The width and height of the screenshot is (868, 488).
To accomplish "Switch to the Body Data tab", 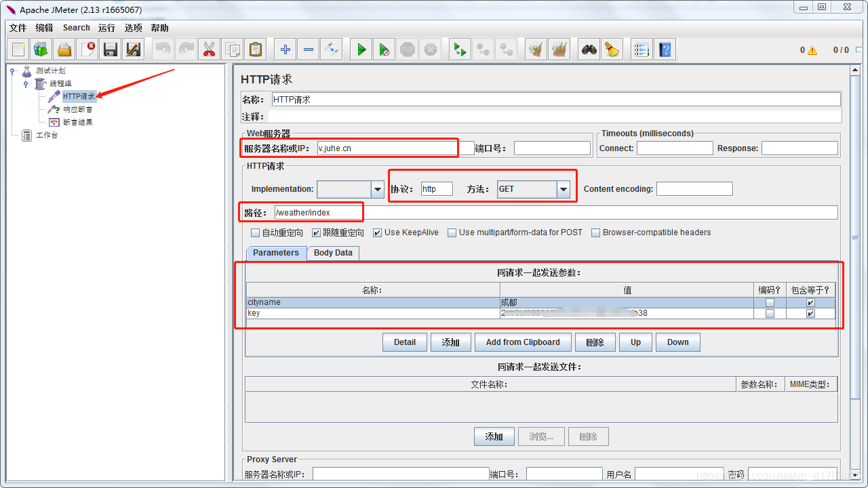I will pos(333,253).
